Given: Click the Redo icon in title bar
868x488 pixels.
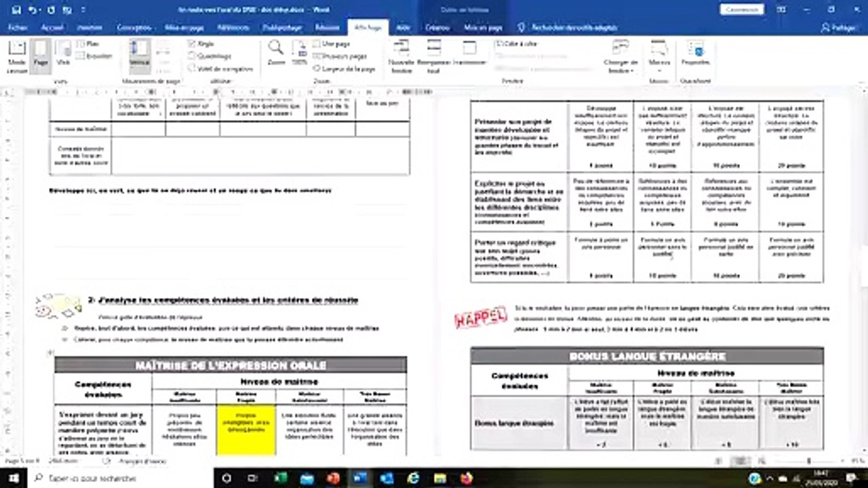Looking at the screenshot, I should 52,10.
